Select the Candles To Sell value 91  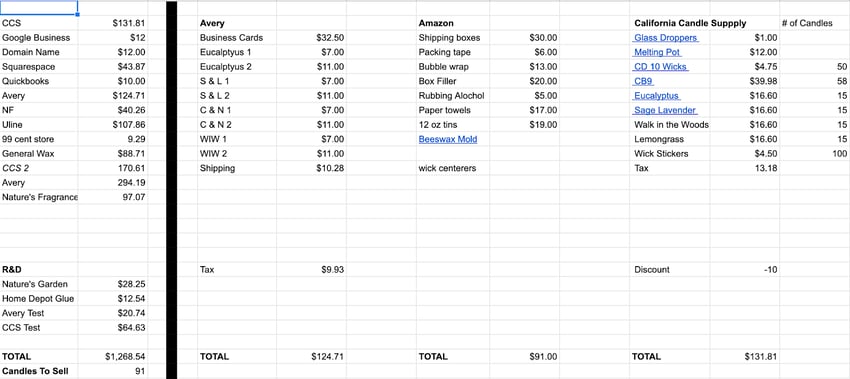113,371
